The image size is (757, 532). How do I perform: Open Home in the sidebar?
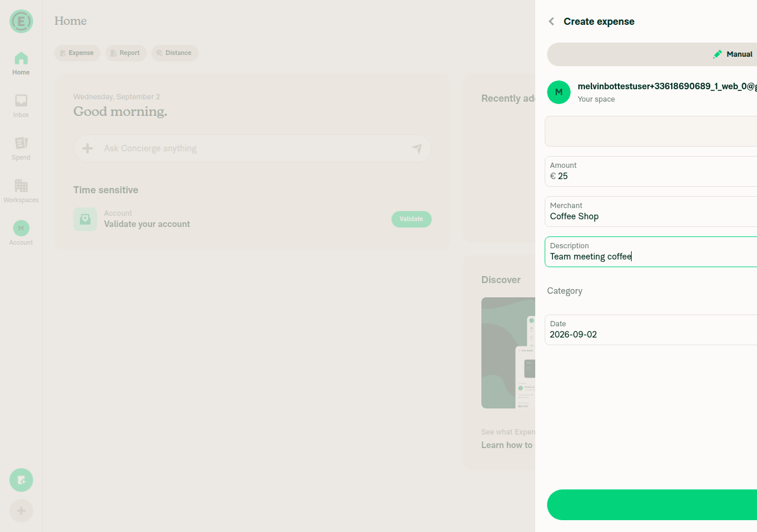click(x=21, y=64)
